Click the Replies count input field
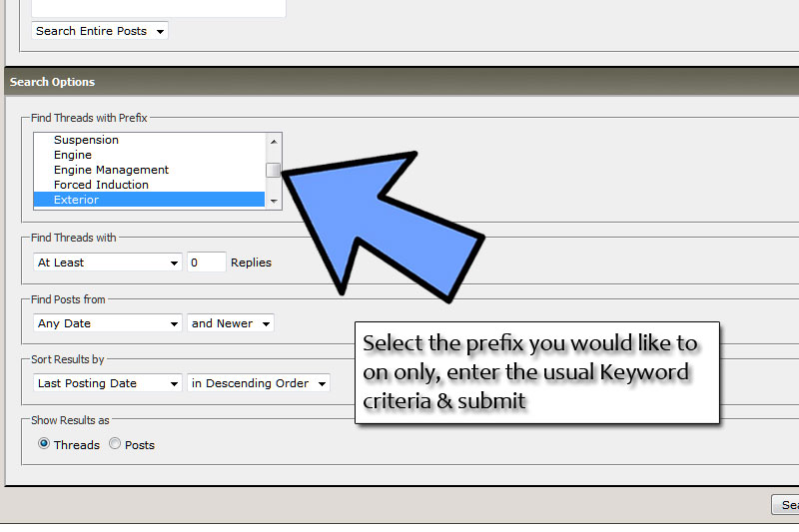Viewport: 799px width, 532px height. tap(206, 263)
